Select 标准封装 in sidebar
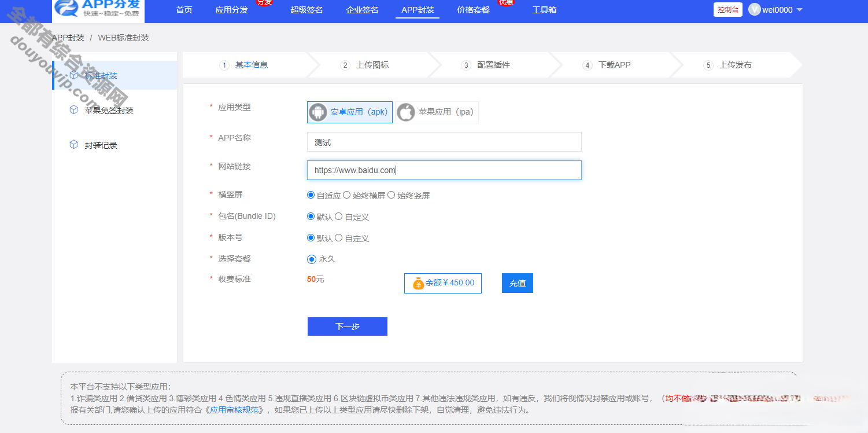The height and width of the screenshot is (433, 868). [114, 76]
